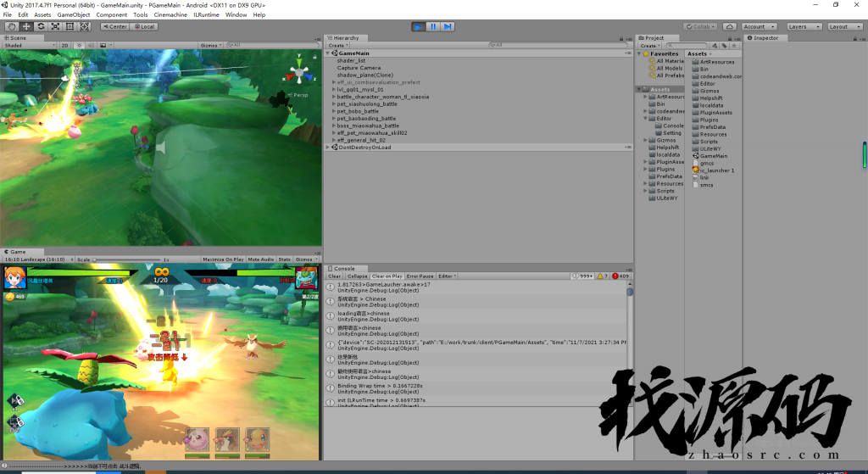
Task: Click the Console vertical scrollbar
Action: pyautogui.click(x=630, y=343)
